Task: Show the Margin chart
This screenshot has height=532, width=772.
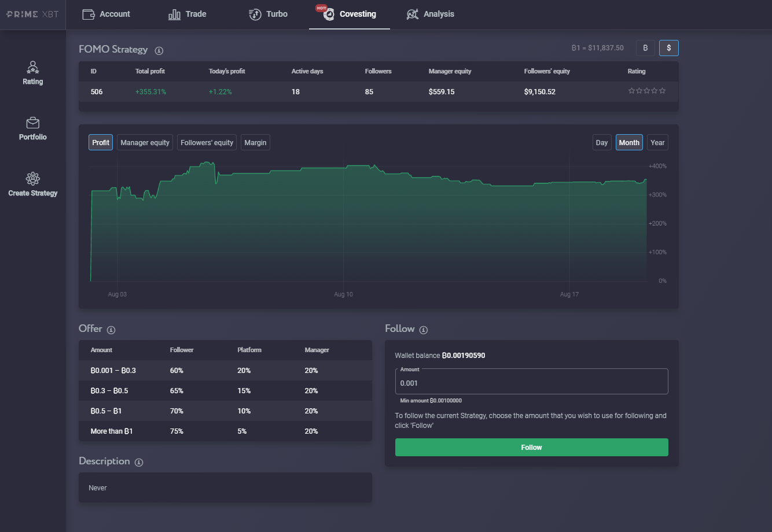Action: click(x=255, y=142)
